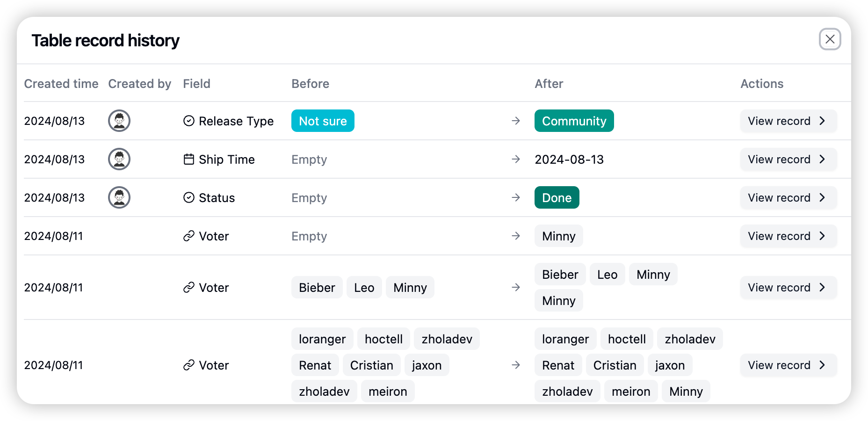Image resolution: width=868 pixels, height=421 pixels.
Task: Click the arrow between Not sure and Community
Action: point(516,121)
